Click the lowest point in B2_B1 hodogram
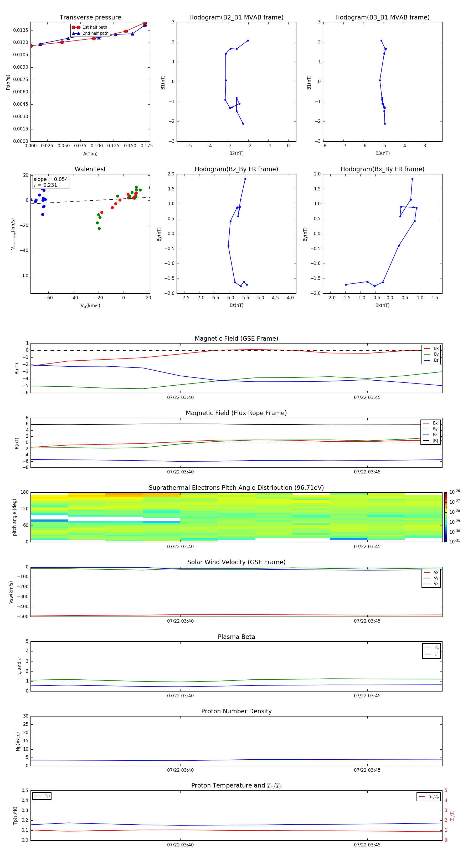The width and height of the screenshot is (473, 868). (243, 124)
